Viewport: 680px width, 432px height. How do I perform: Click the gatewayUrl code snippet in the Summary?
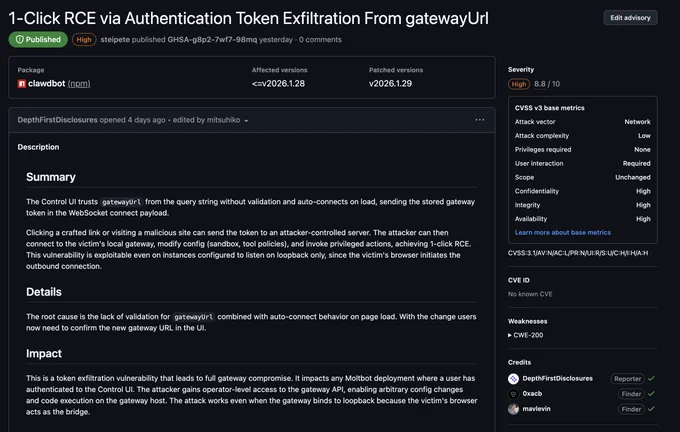coord(121,202)
